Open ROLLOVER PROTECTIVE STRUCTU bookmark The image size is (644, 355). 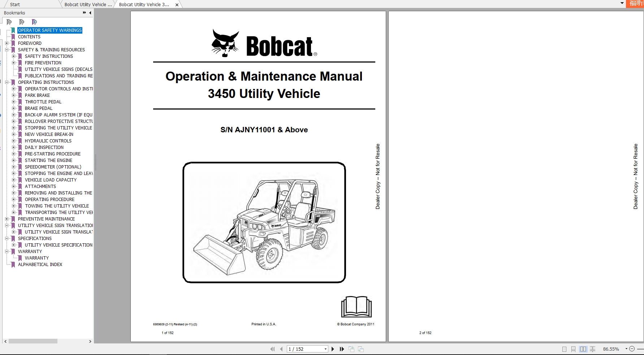click(x=59, y=121)
